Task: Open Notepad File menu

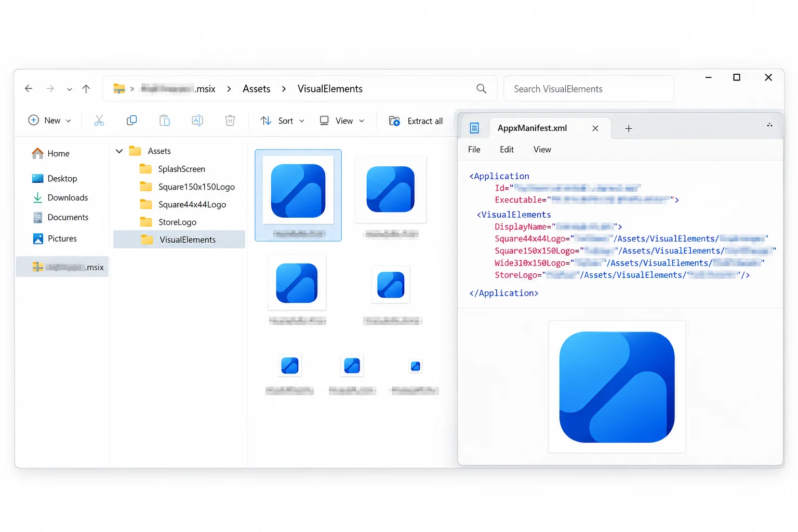Action: click(474, 150)
